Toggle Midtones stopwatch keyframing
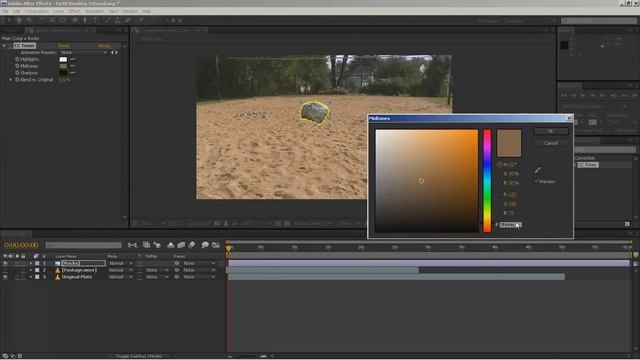Screen dimensions: 640x360 [17, 66]
